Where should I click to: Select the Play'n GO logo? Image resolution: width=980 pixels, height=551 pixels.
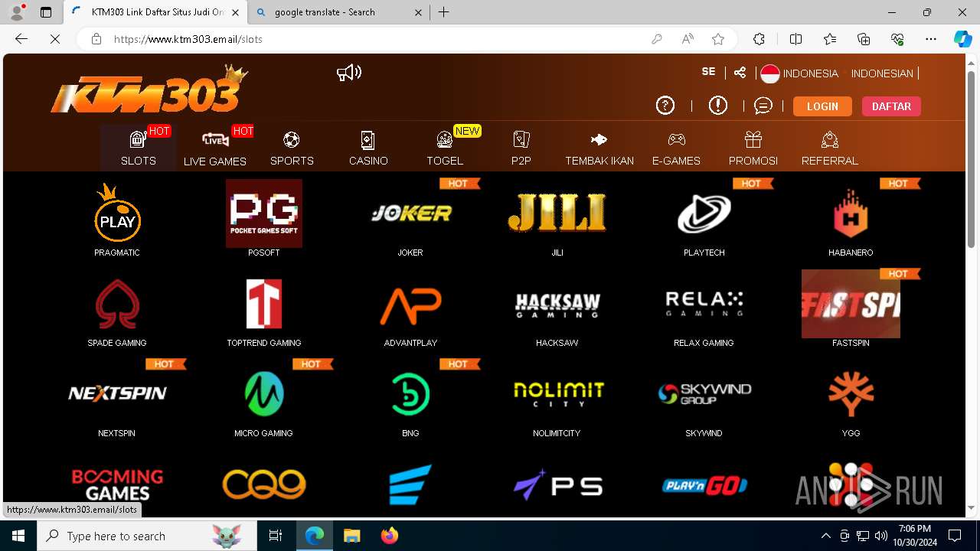[704, 484]
